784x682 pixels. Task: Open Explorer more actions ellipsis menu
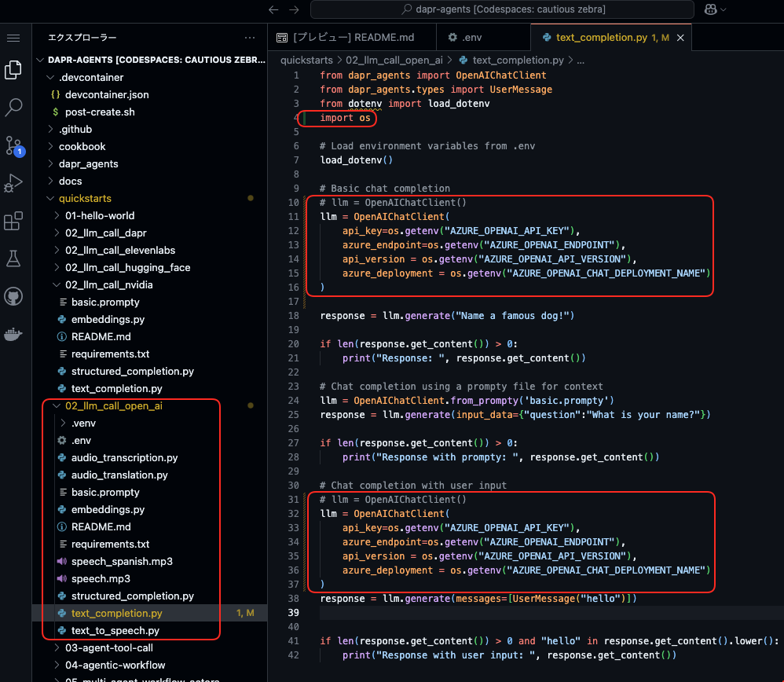click(x=250, y=38)
